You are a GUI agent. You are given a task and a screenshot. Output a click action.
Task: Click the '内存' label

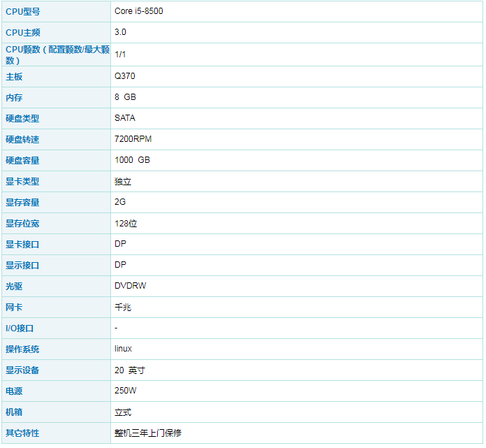[14, 98]
